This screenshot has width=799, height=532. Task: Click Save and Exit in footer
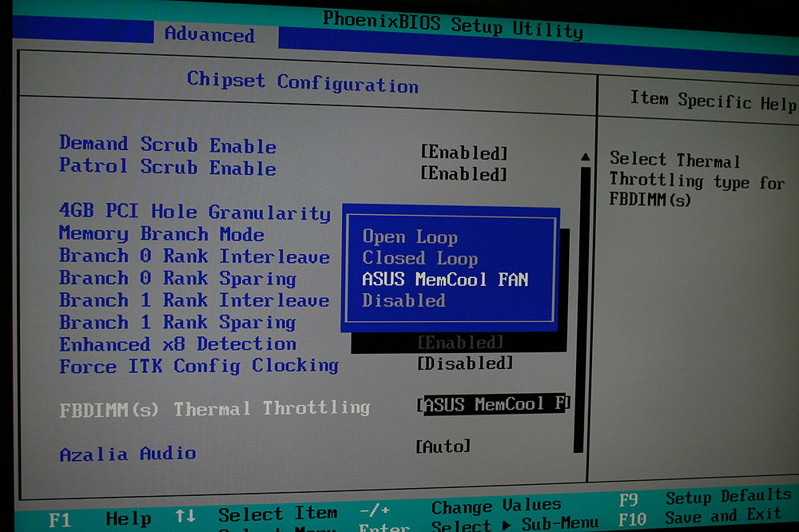[723, 516]
